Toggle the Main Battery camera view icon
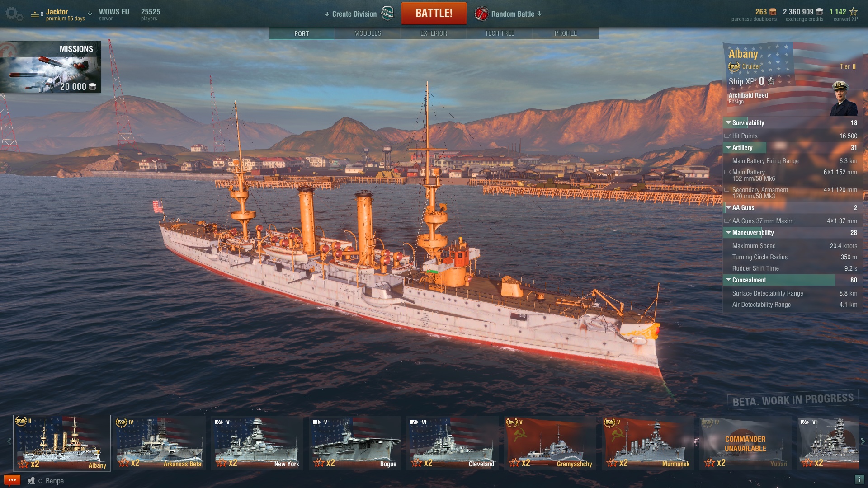 [727, 172]
